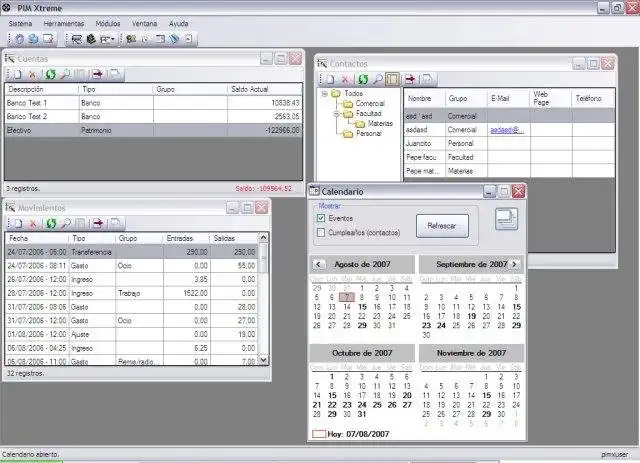Click the calendar page icon in main toolbar
This screenshot has height=463, width=640.
[160, 39]
